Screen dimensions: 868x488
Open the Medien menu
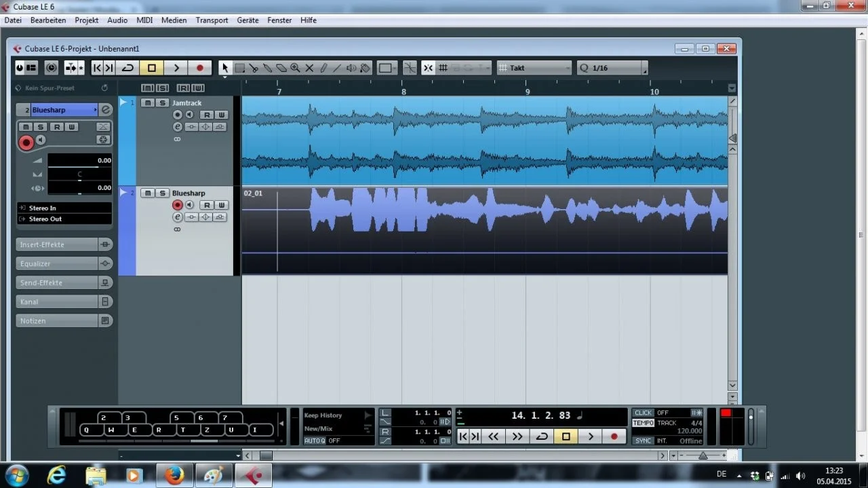coord(174,20)
